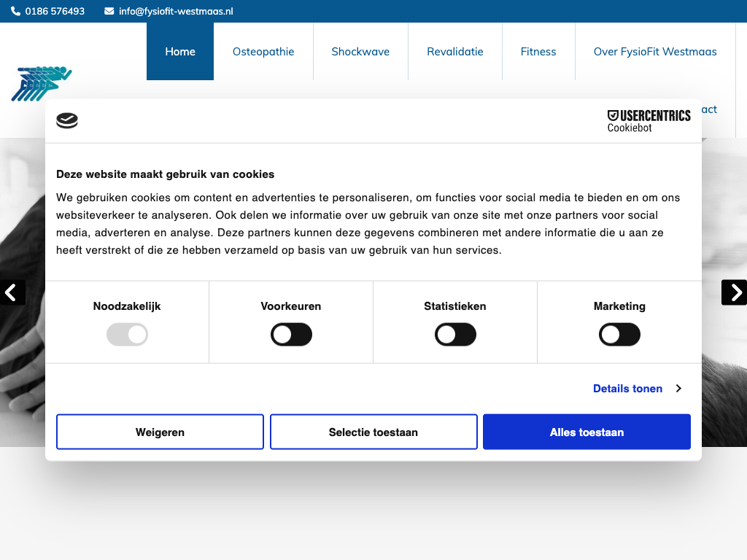Open the Osteopathie menu item

click(x=263, y=52)
